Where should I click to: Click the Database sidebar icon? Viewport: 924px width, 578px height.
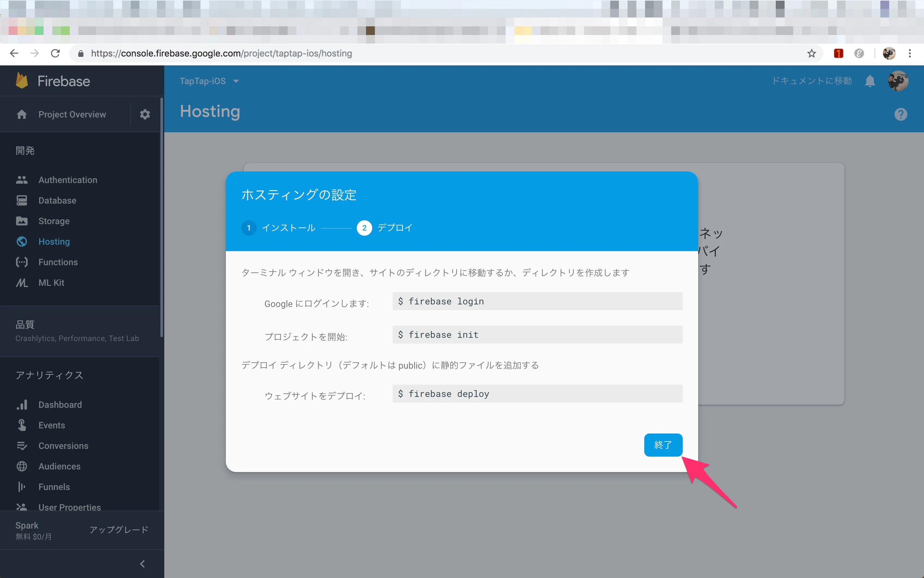(x=22, y=200)
